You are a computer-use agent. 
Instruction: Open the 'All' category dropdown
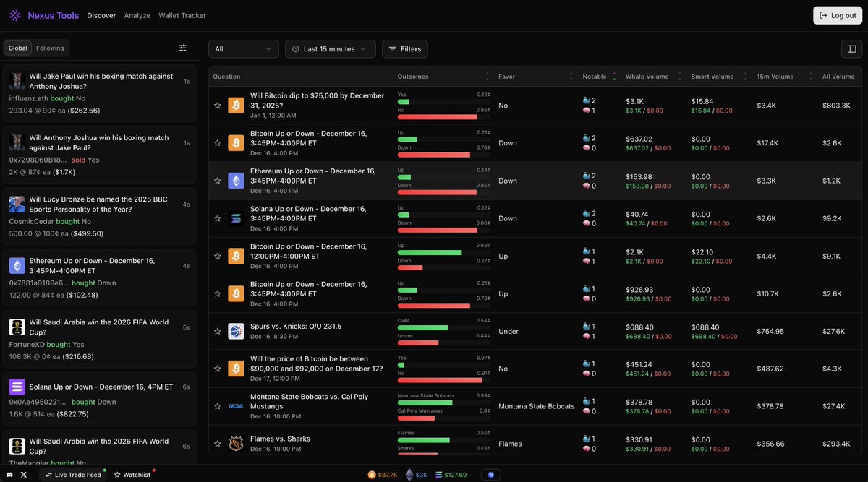(244, 49)
